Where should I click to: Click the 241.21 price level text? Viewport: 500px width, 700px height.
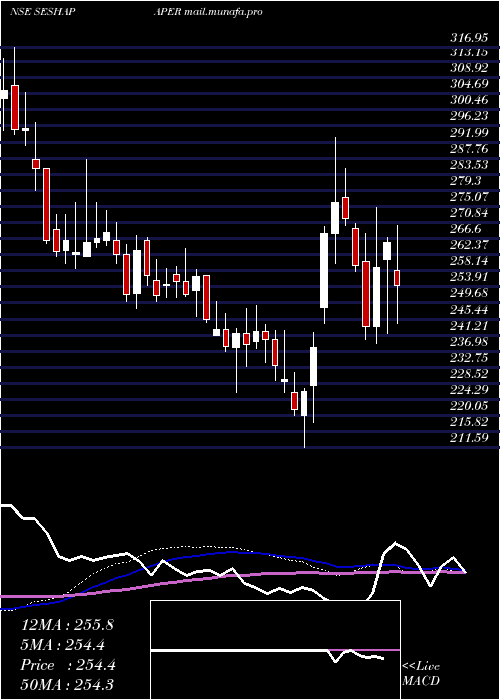(x=469, y=325)
